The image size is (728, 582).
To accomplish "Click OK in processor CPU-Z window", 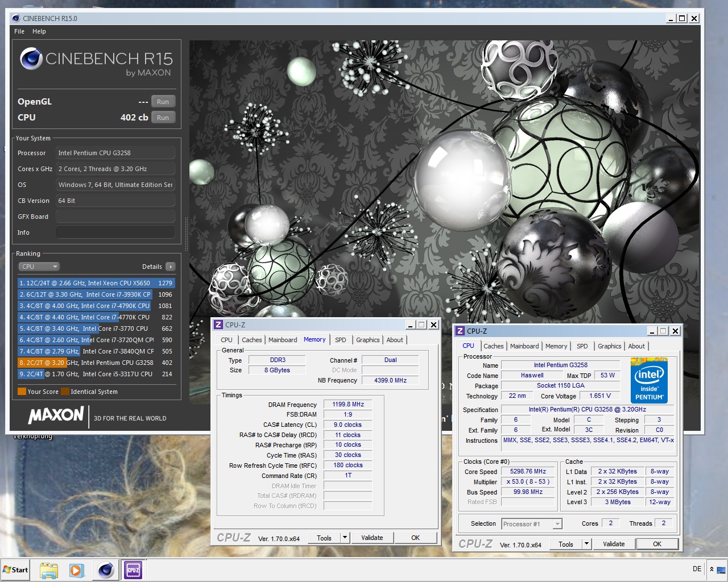I will tap(657, 544).
